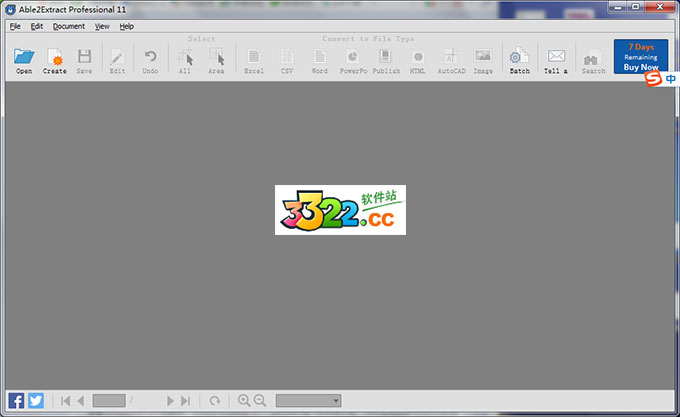Open the Help menu
The width and height of the screenshot is (680, 417).
[127, 26]
